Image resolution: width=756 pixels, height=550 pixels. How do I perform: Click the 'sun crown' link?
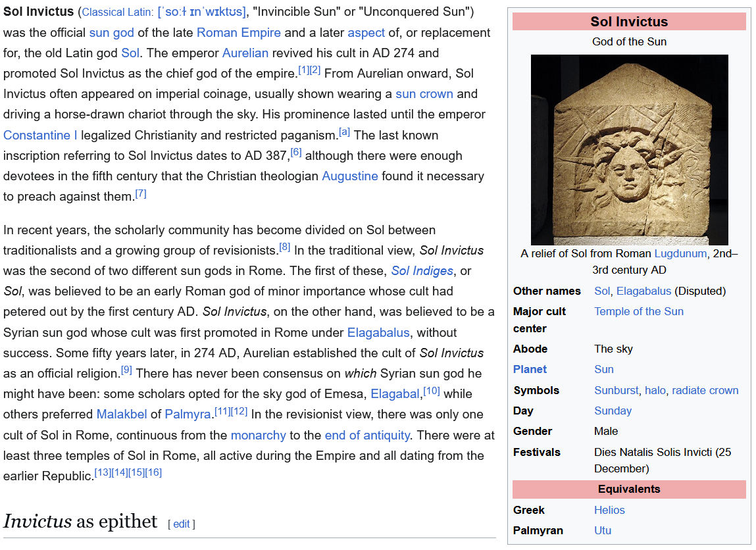pyautogui.click(x=424, y=94)
